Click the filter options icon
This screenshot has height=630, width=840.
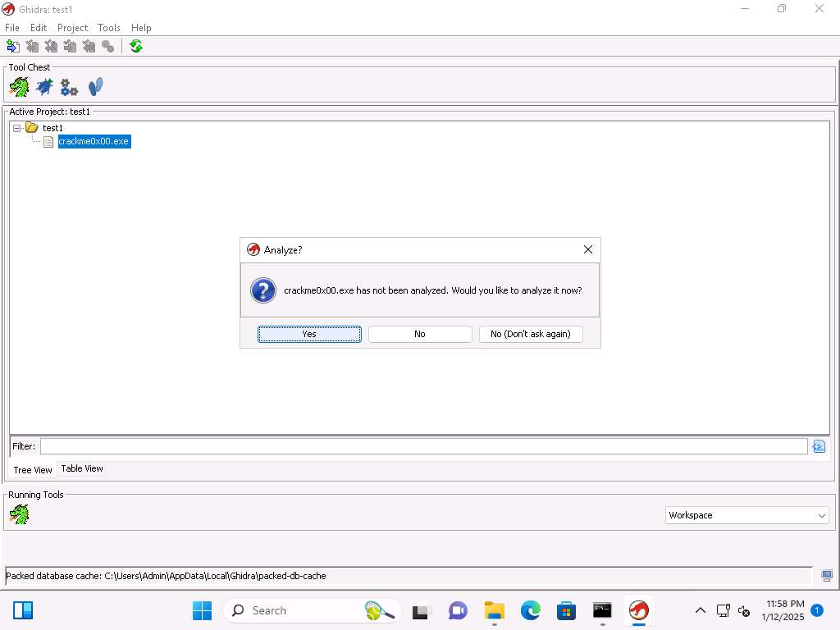click(x=818, y=446)
